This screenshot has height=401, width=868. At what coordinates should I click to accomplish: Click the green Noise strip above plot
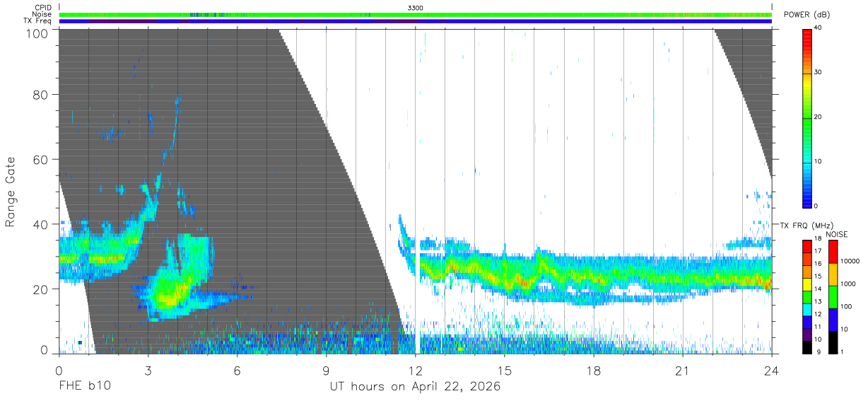click(x=415, y=14)
